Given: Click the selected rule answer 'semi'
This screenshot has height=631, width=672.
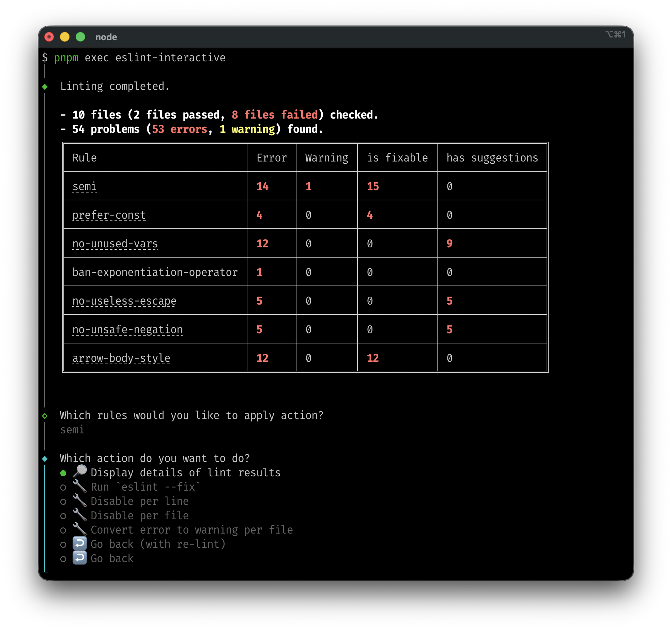Looking at the screenshot, I should (72, 430).
